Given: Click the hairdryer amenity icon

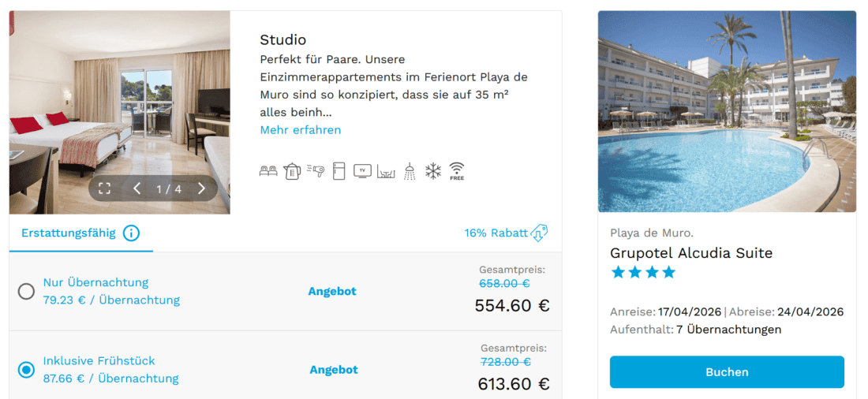Looking at the screenshot, I should coord(316,171).
